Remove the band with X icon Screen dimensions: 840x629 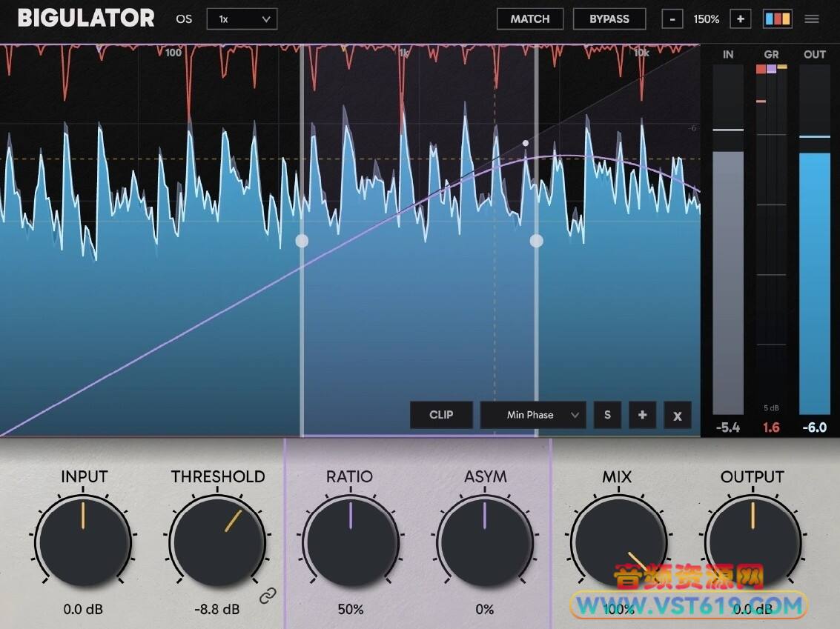click(x=678, y=415)
